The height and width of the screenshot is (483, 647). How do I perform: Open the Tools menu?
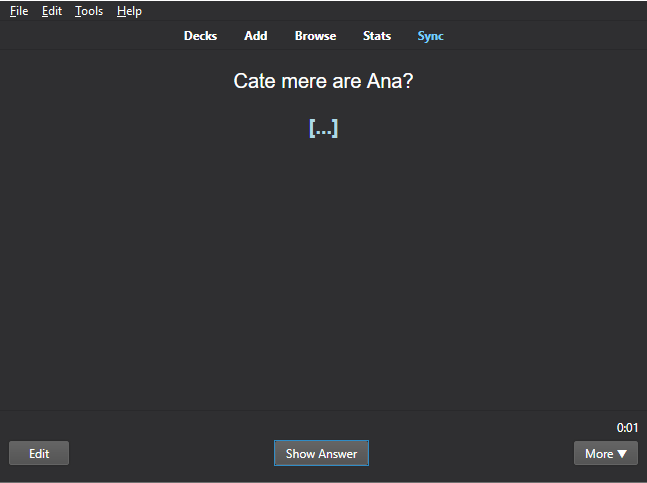coord(89,11)
